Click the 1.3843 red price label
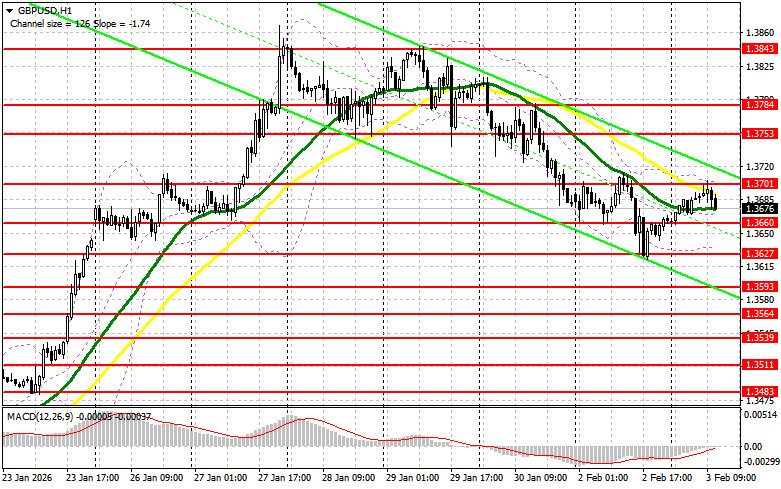781x489 pixels. click(759, 48)
